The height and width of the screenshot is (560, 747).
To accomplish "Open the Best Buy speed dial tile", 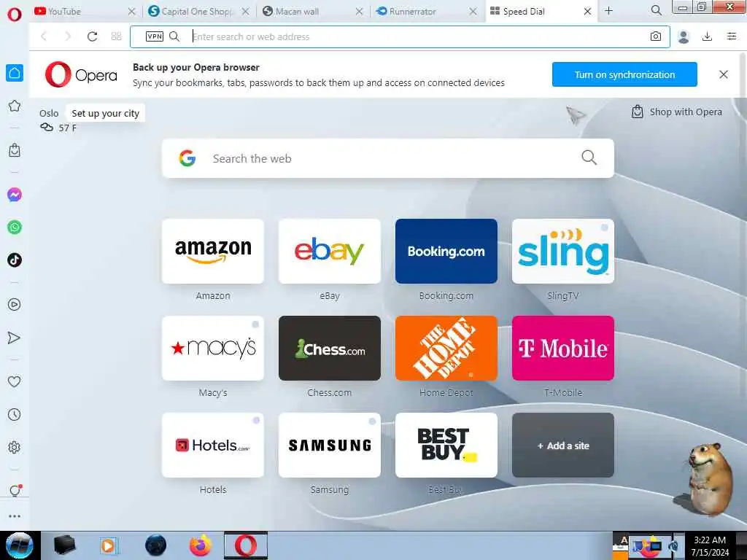I will click(446, 446).
